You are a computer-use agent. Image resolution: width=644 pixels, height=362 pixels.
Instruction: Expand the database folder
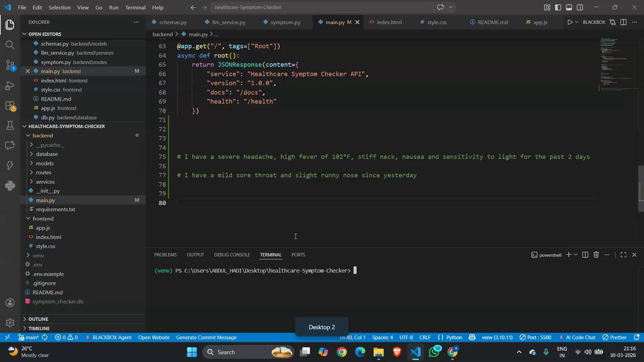pyautogui.click(x=46, y=154)
